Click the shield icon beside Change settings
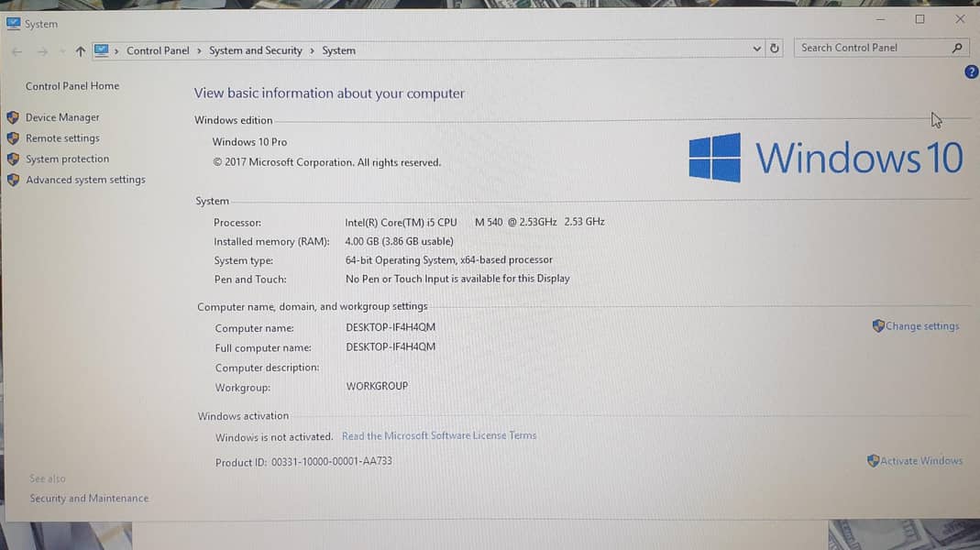The width and height of the screenshot is (980, 550). [x=878, y=325]
